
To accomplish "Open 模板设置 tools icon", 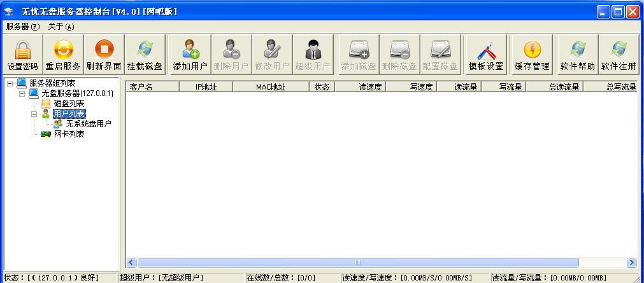I will (x=486, y=50).
